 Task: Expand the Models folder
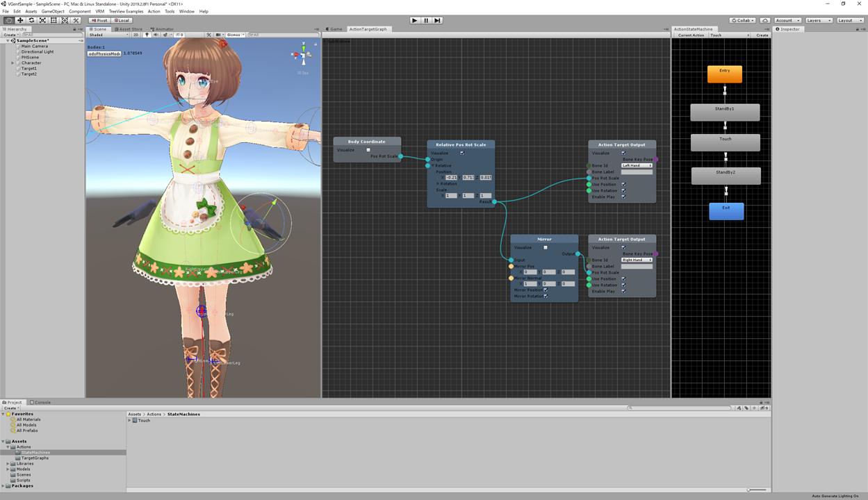coord(8,469)
